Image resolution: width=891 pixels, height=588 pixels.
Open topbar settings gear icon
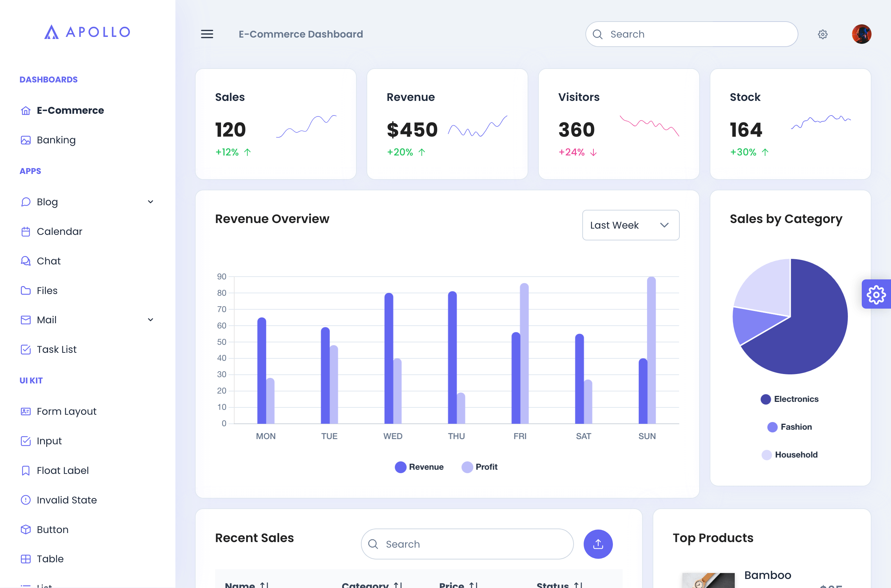822,34
